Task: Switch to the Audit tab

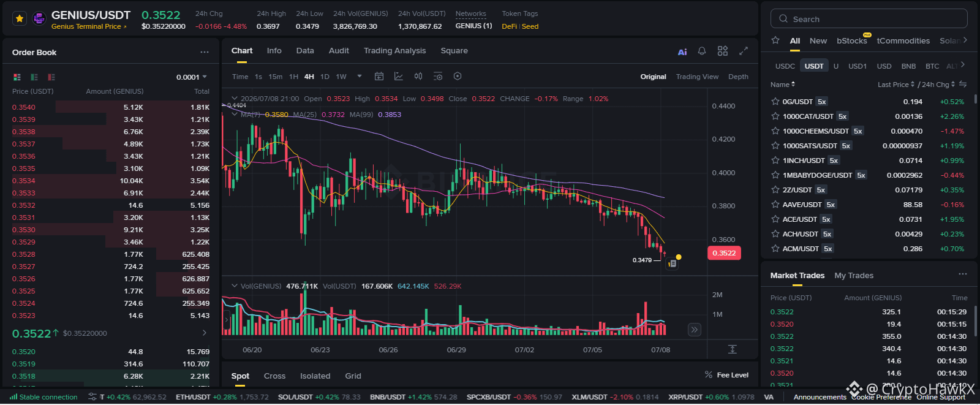Action: (339, 51)
